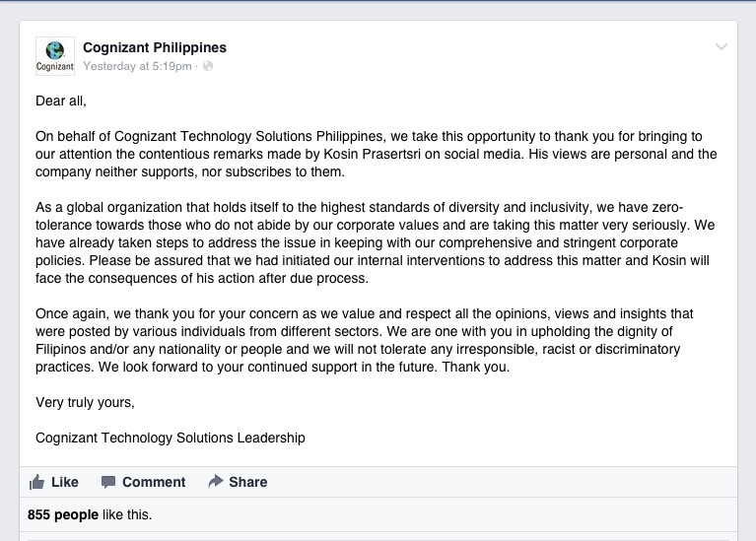Open the Yesterday at 5:19pm timestamp

(137, 66)
